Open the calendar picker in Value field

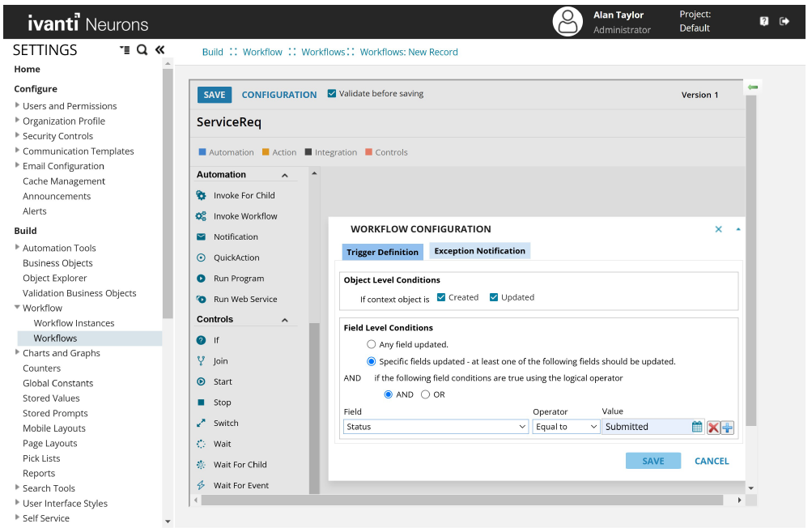click(x=697, y=427)
